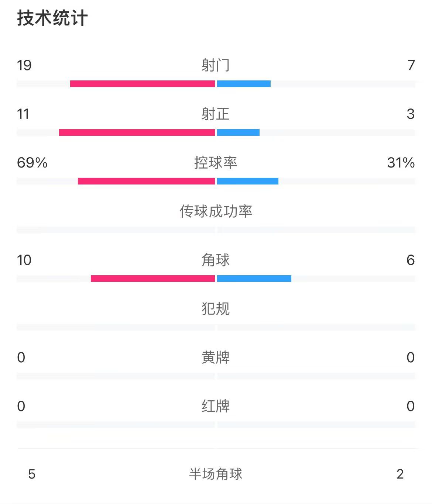Tap the 射正 stat label

(x=216, y=114)
